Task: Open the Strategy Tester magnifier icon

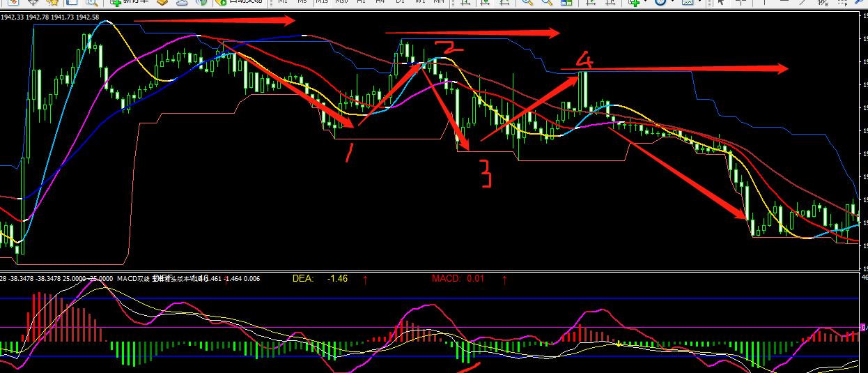Action: (x=92, y=2)
